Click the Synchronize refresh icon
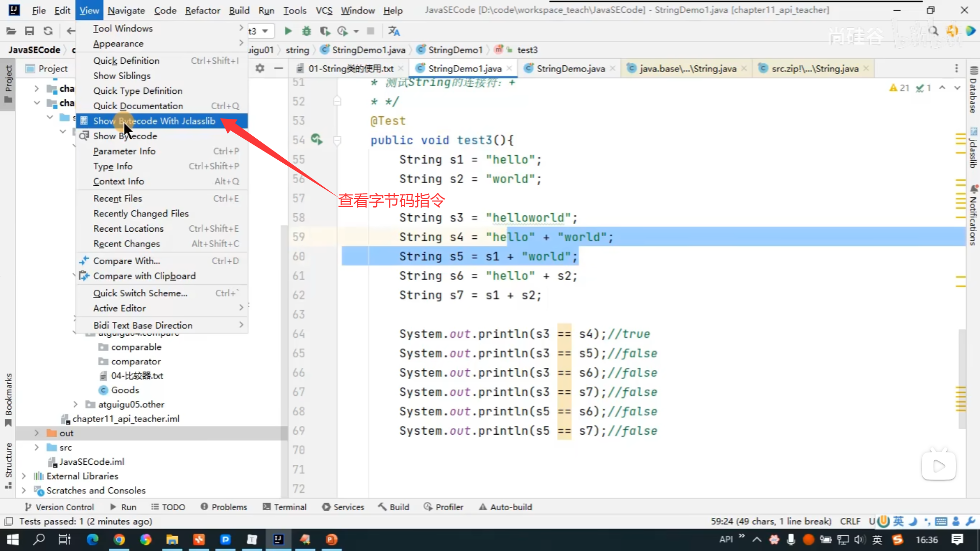Viewport: 980px width, 551px height. (x=48, y=31)
